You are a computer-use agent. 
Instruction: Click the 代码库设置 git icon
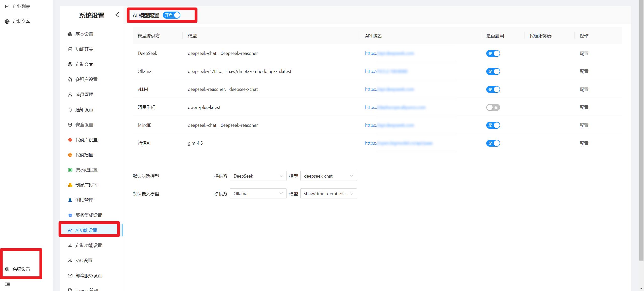click(70, 140)
